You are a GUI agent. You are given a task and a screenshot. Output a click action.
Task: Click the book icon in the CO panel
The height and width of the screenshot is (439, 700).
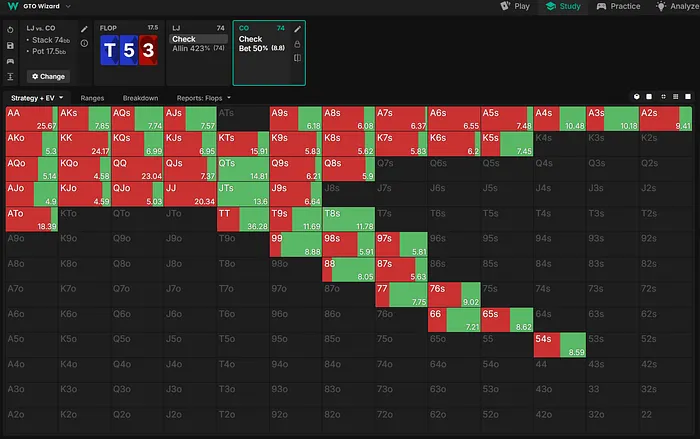click(x=297, y=58)
